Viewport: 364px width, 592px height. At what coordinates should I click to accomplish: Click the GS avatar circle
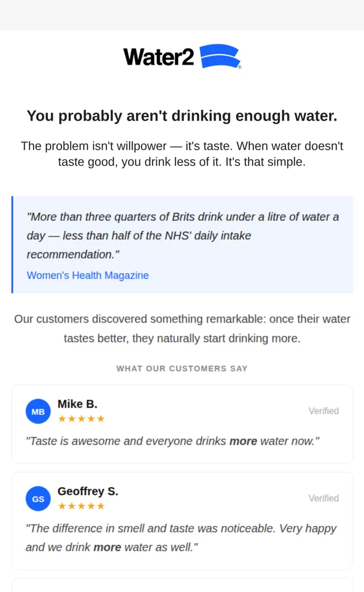(38, 499)
